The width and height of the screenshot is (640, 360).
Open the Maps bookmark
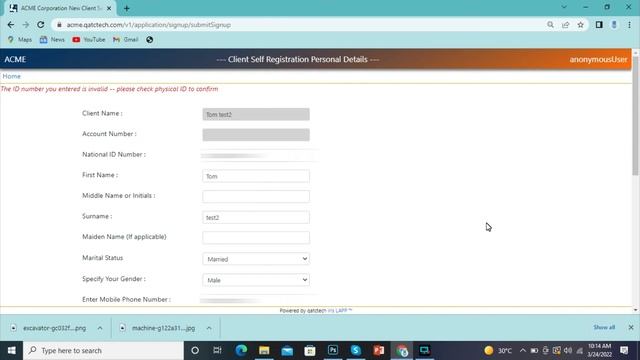click(x=20, y=40)
